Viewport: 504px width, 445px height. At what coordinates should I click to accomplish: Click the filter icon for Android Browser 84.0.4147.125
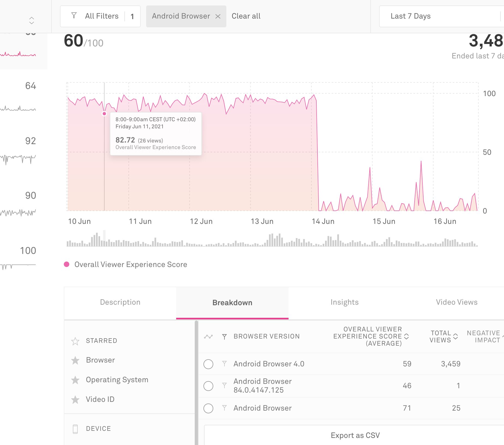tap(224, 385)
